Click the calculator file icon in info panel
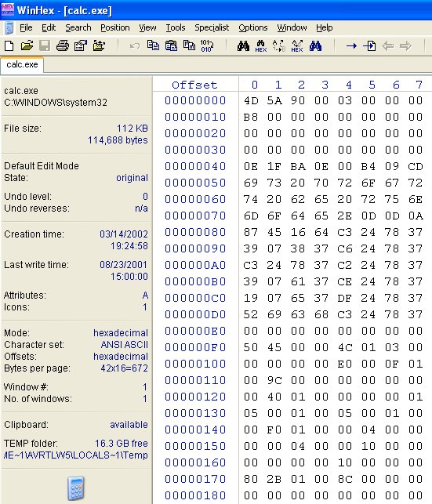Screen dimensions: 432x504 tap(76, 488)
